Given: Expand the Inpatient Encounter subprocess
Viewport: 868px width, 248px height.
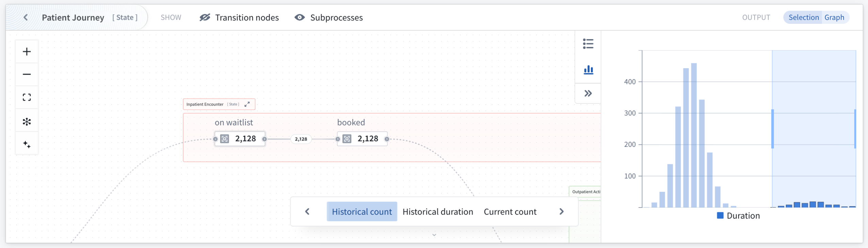Looking at the screenshot, I should pyautogui.click(x=247, y=104).
